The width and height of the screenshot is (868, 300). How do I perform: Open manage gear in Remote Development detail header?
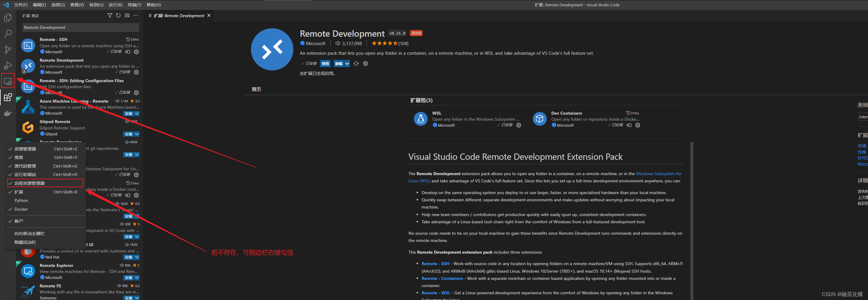point(365,63)
